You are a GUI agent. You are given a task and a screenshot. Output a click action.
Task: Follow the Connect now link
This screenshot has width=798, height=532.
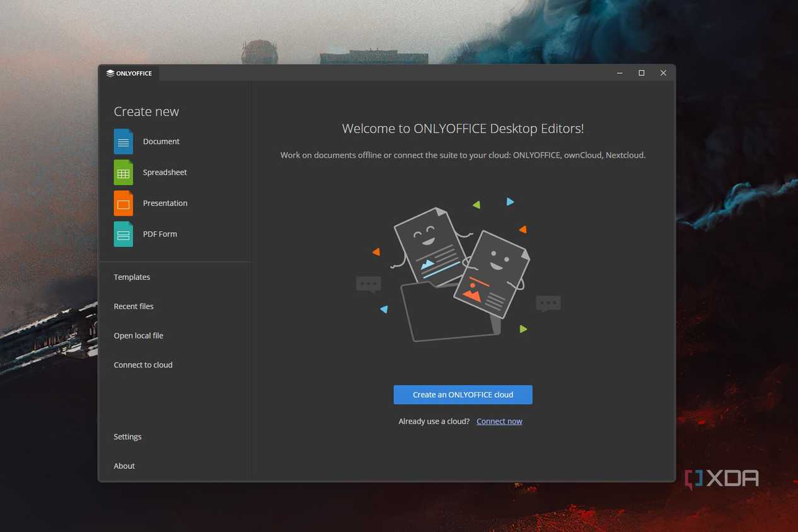[499, 422]
